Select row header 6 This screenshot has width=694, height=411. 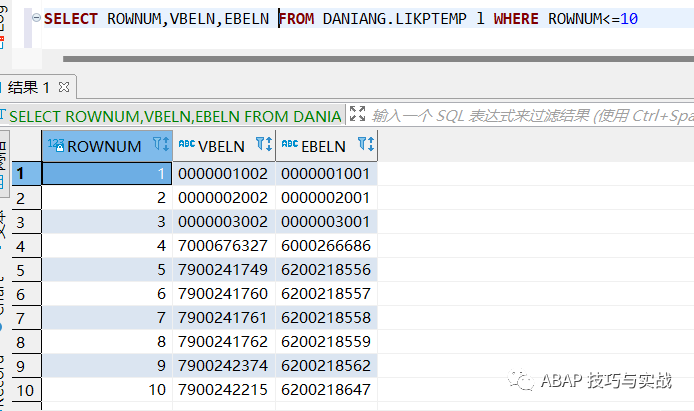tap(27, 294)
